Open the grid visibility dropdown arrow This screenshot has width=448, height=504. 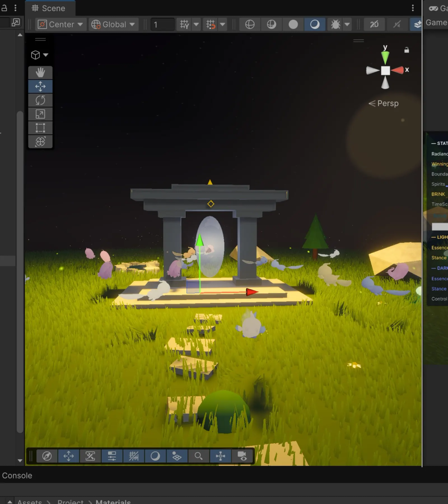(196, 24)
